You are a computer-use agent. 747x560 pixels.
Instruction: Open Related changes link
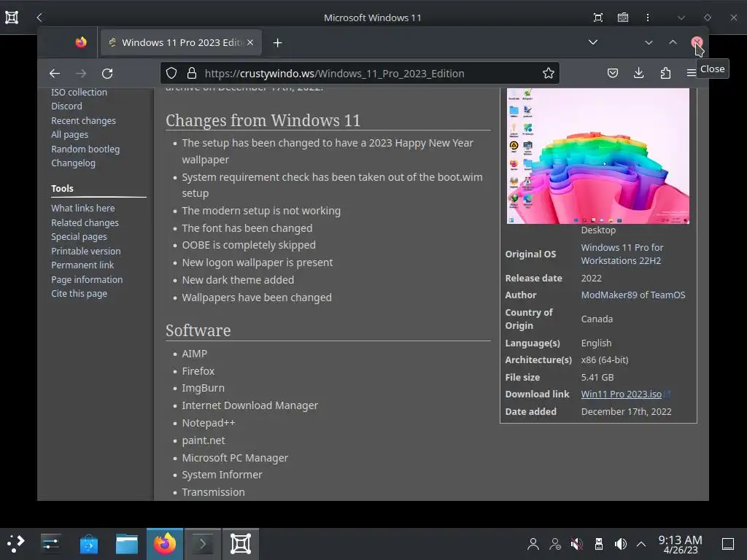tap(85, 222)
